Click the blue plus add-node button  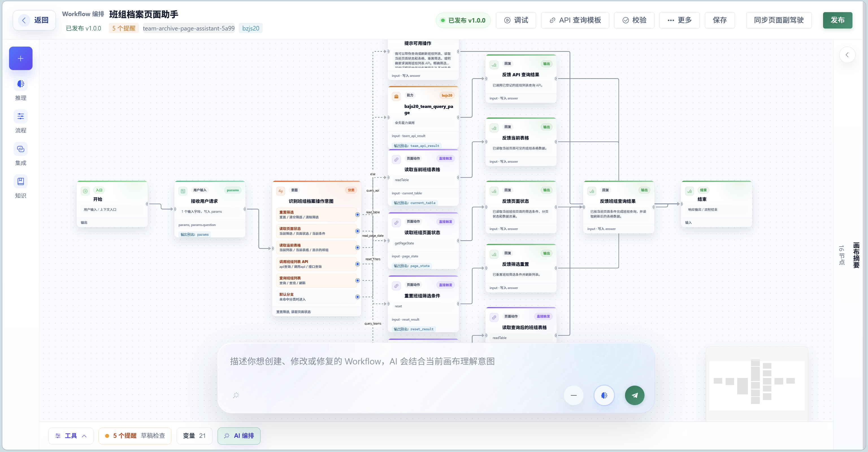[x=21, y=58]
